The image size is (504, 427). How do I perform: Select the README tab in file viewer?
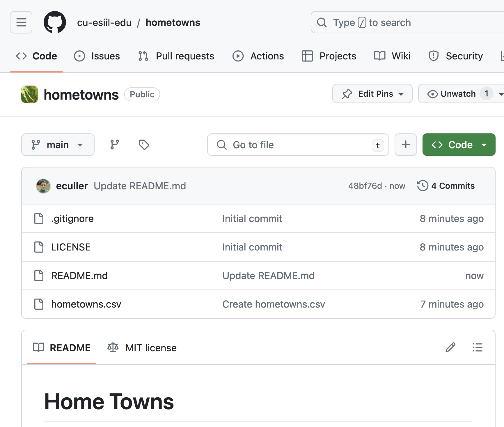click(62, 347)
